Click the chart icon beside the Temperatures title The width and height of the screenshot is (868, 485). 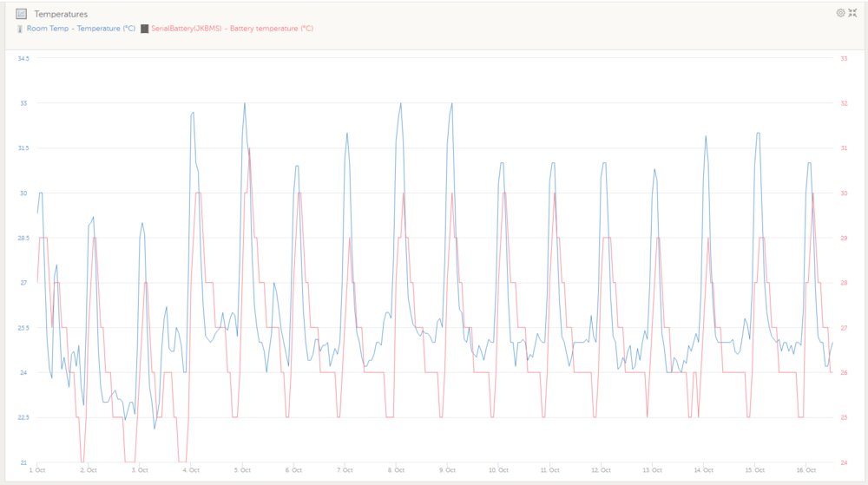point(21,14)
